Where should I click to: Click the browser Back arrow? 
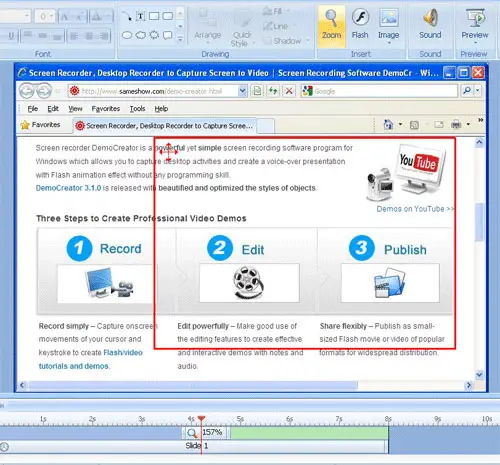coord(27,91)
